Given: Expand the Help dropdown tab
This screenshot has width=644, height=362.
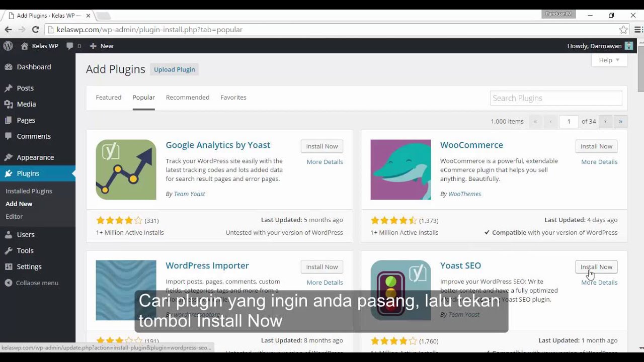Looking at the screenshot, I should coord(609,60).
